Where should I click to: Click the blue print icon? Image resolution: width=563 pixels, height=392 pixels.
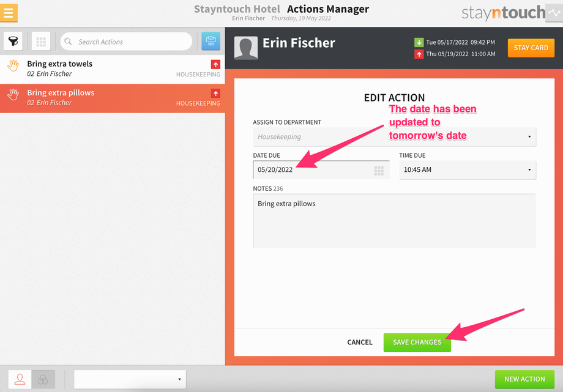pyautogui.click(x=211, y=42)
